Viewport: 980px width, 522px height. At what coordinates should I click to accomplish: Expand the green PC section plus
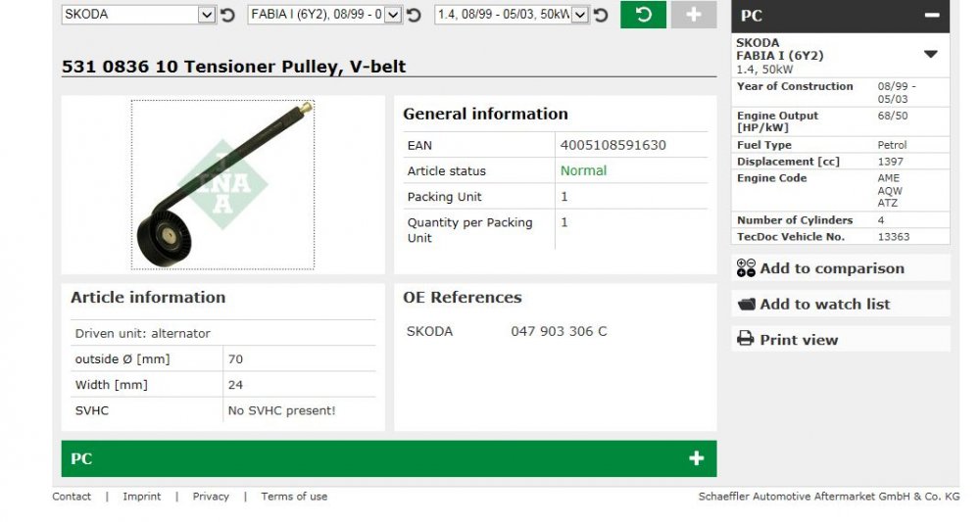696,458
